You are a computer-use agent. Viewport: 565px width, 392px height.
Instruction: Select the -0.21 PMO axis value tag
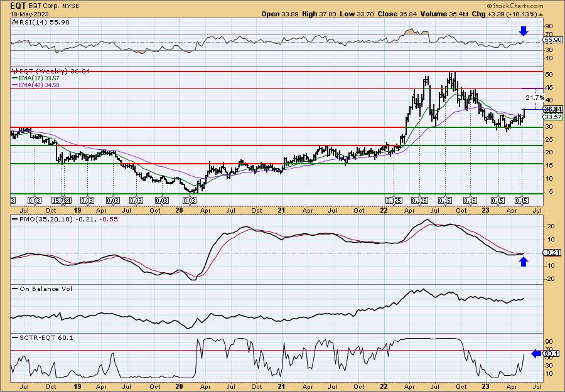point(552,253)
